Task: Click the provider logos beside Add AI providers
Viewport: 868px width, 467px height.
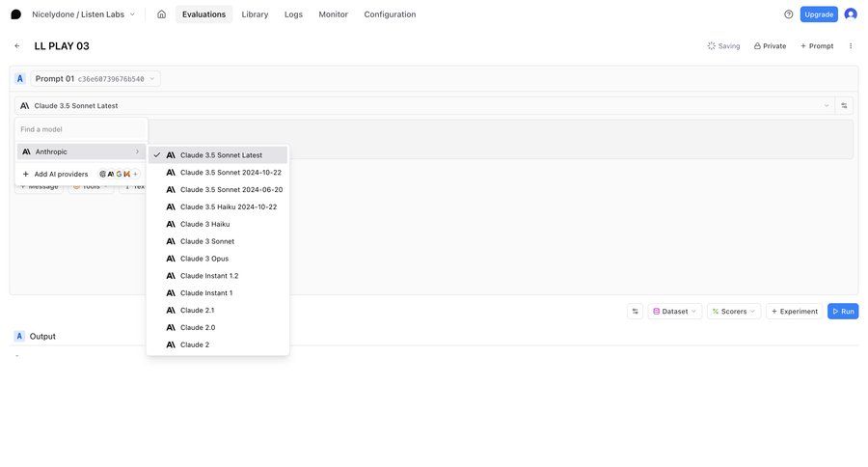Action: click(119, 174)
